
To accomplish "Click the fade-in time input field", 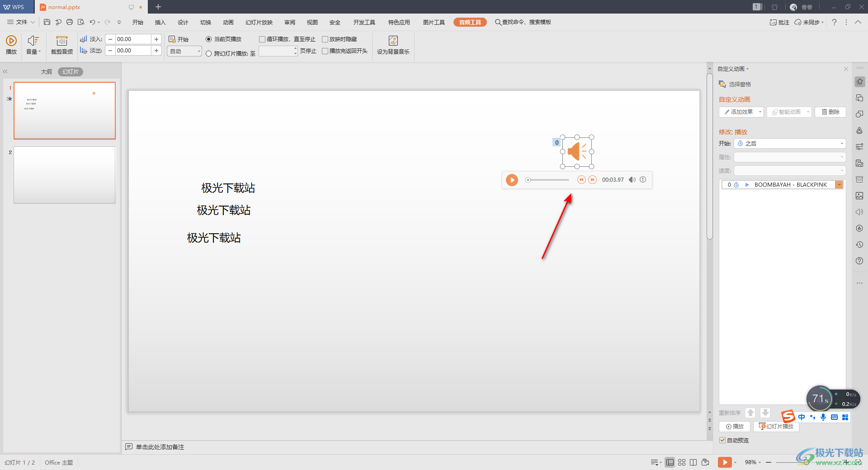I will click(133, 39).
